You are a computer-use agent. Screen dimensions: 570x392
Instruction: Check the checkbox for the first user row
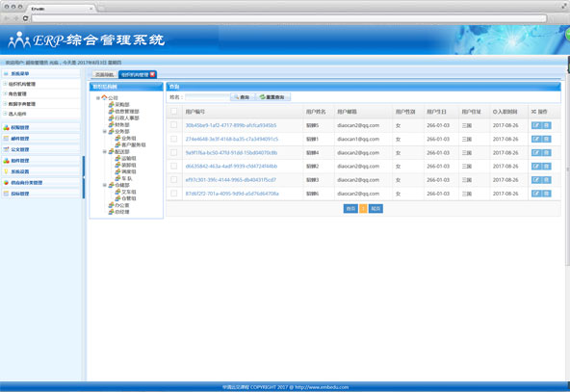[x=174, y=125]
